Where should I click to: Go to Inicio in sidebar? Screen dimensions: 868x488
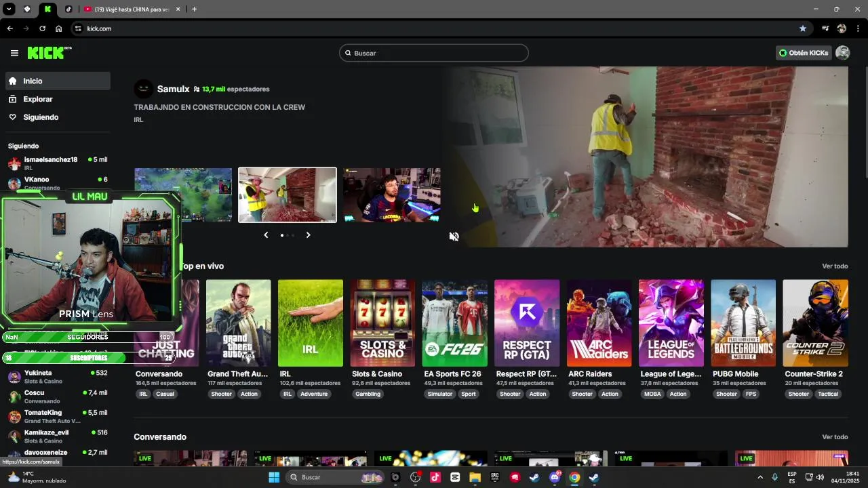58,81
